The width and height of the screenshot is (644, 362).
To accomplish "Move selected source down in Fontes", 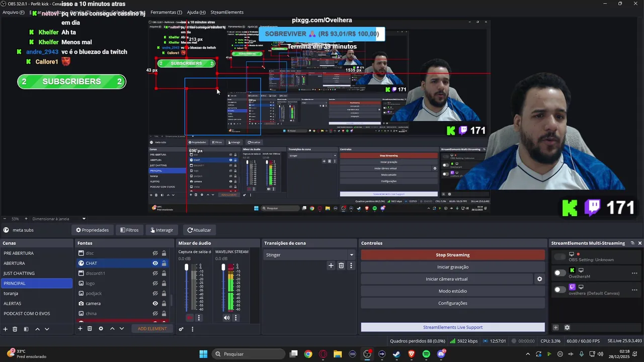I will [121, 328].
